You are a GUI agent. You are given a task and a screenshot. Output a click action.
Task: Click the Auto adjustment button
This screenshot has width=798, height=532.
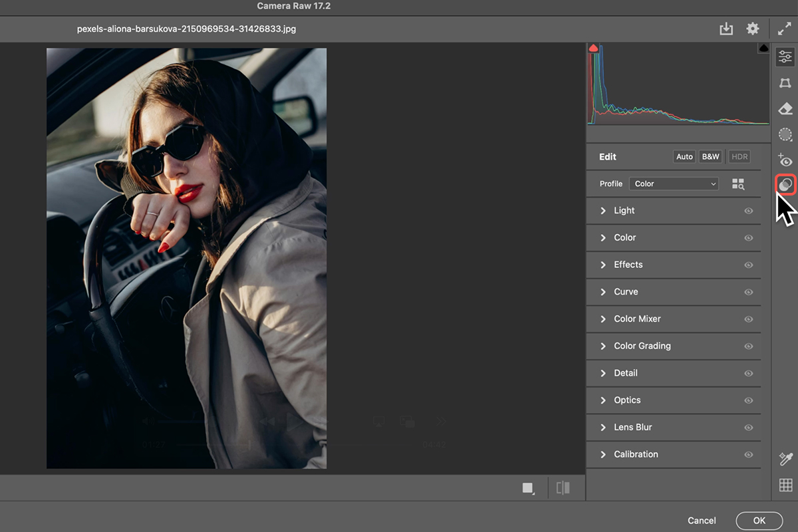684,157
